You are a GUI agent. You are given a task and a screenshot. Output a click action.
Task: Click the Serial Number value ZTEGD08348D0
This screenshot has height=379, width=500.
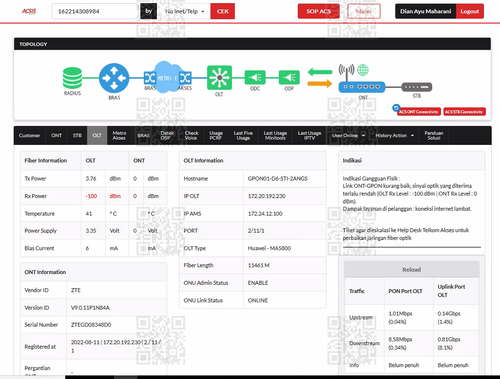point(91,325)
